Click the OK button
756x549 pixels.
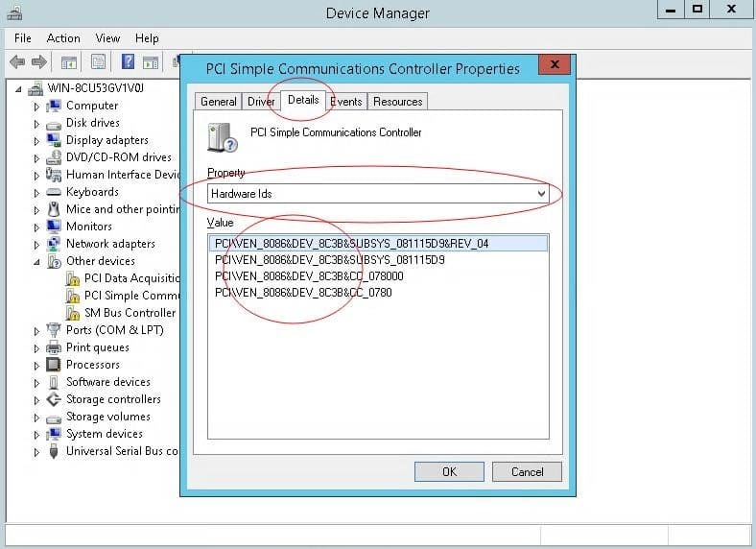pos(449,472)
